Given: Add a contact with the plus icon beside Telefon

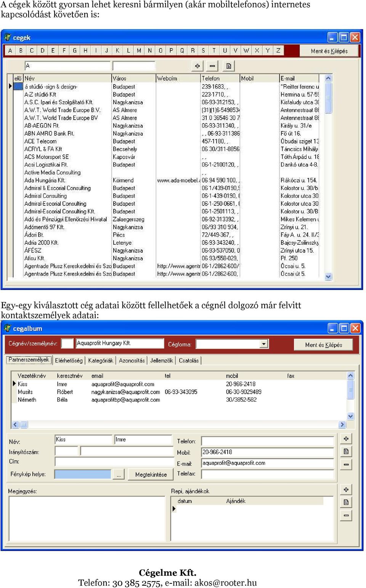Looking at the screenshot, I should (x=346, y=439).
